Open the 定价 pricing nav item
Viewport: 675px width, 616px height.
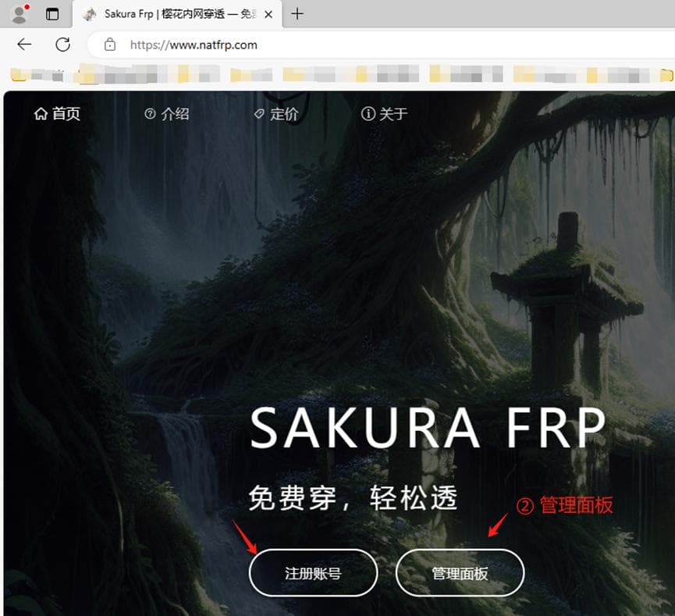pyautogui.click(x=276, y=114)
